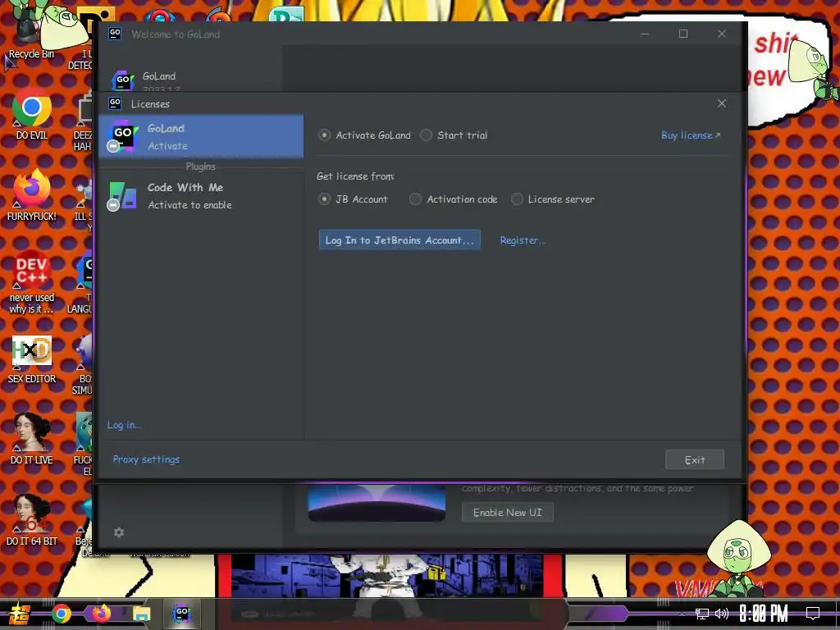Screen dimensions: 840x630
Task: Open the Chrome DO EVIL desktop shortcut
Action: (32, 114)
